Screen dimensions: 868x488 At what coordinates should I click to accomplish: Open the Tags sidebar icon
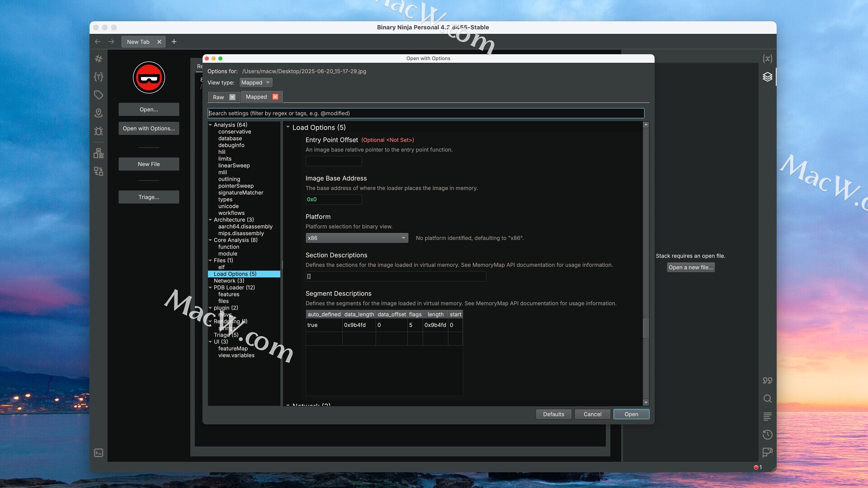point(99,95)
